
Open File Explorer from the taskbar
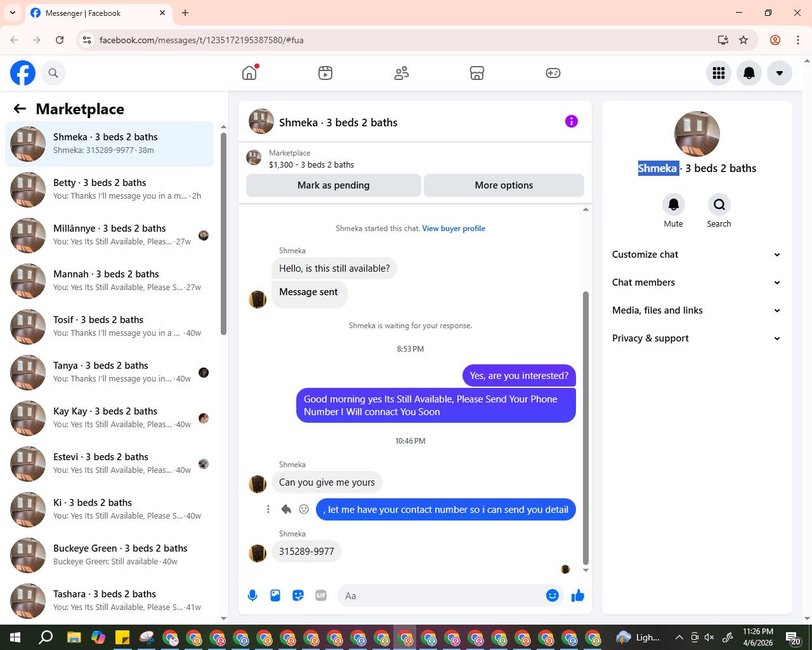tap(74, 637)
